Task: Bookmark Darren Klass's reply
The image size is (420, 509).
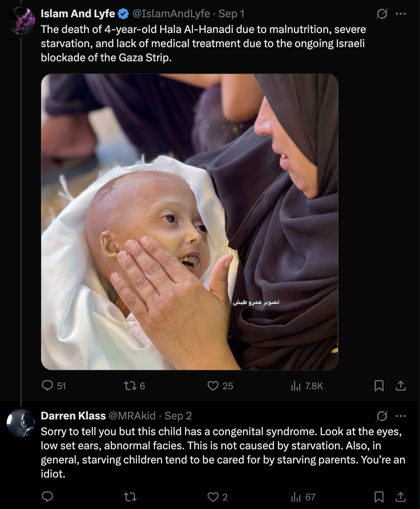Action: (379, 497)
